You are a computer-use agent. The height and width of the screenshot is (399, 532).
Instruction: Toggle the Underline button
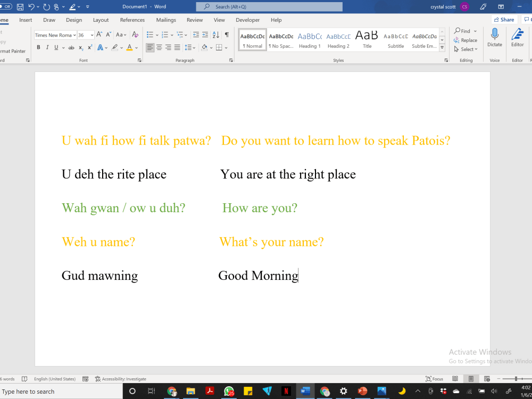[x=56, y=47]
